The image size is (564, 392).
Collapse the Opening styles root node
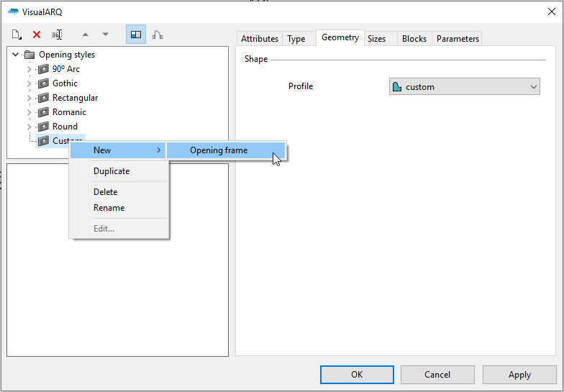16,55
